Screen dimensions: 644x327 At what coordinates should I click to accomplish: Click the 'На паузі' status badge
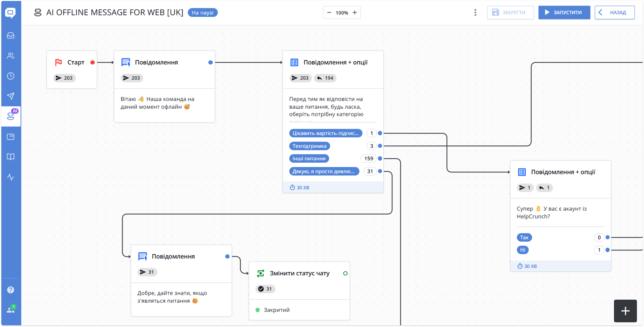tap(202, 12)
